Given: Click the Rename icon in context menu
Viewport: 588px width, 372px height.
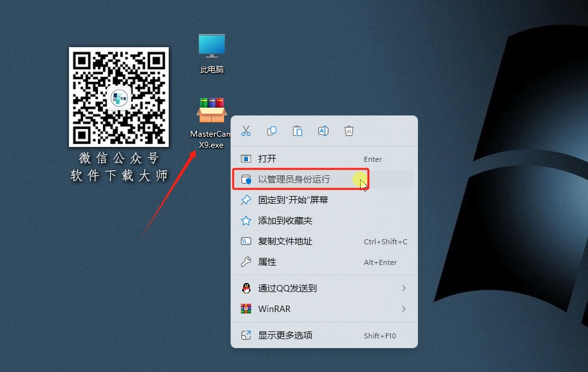Looking at the screenshot, I should pyautogui.click(x=323, y=130).
